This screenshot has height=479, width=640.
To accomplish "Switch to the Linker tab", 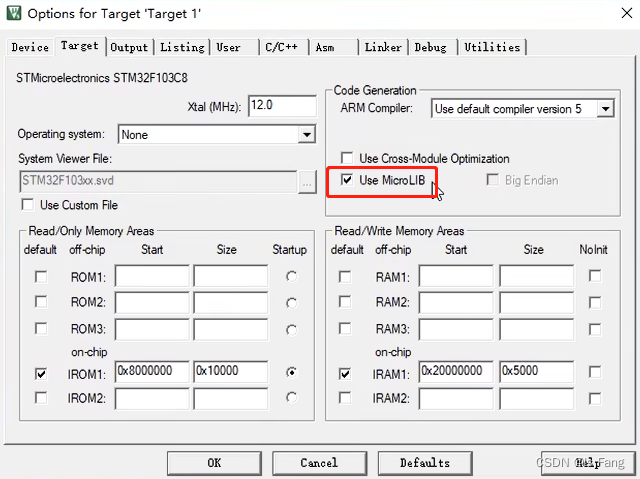I will 383,47.
